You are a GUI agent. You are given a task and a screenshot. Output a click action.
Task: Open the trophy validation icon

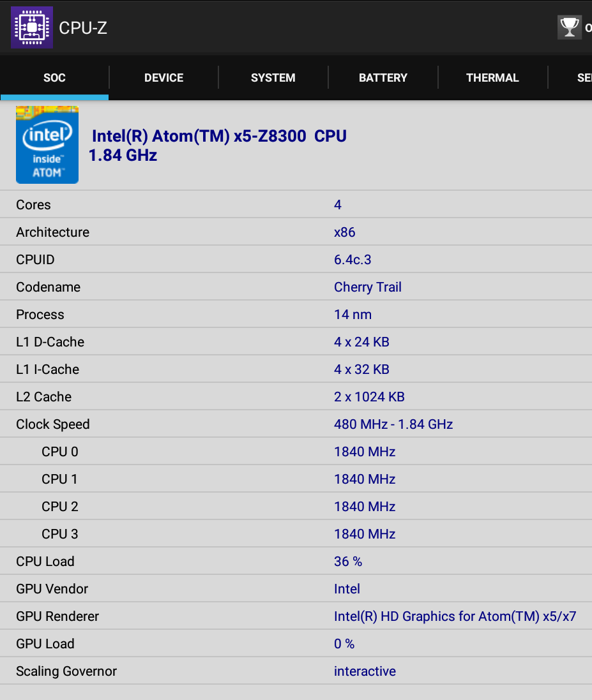569,27
